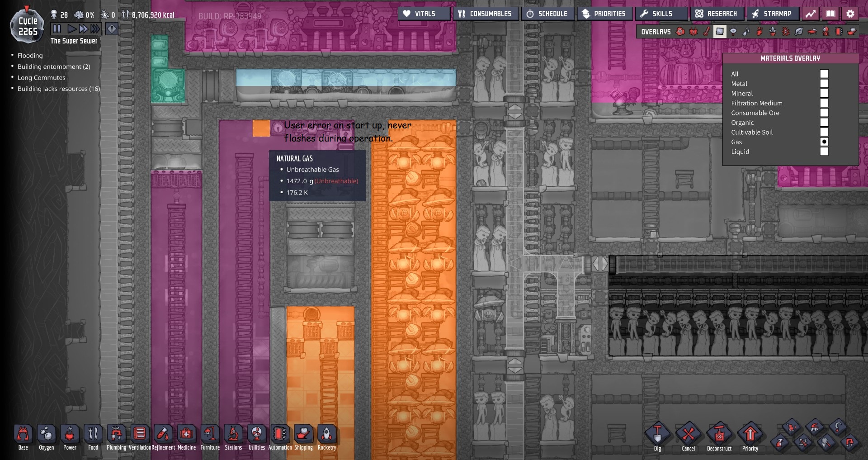This screenshot has height=460, width=868.
Task: Open the Oxygen overlay icon
Action: pyautogui.click(x=680, y=32)
